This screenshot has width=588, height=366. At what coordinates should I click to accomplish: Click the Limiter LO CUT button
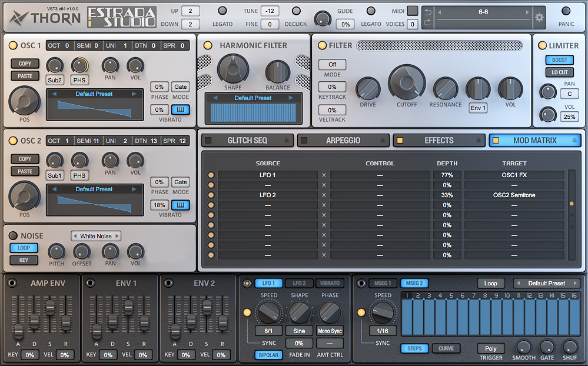coord(560,72)
